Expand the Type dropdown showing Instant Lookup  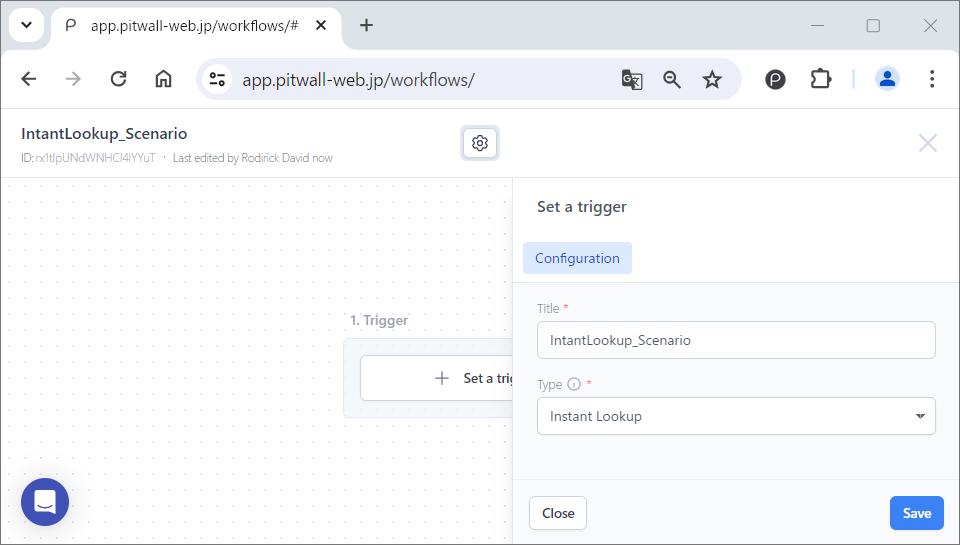pyautogui.click(x=735, y=416)
